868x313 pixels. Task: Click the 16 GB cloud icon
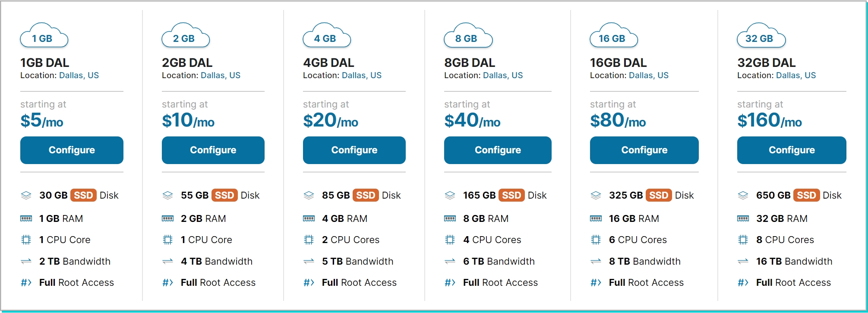[613, 36]
